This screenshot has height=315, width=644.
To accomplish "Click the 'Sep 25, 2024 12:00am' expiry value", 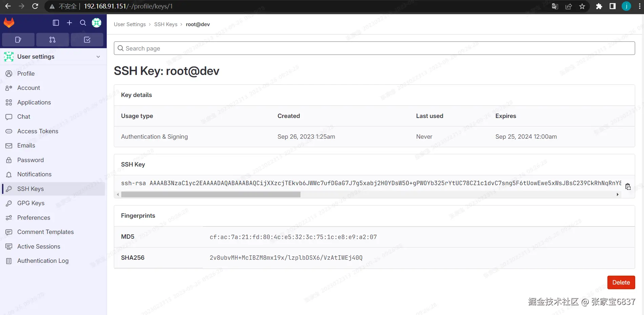I will (526, 137).
